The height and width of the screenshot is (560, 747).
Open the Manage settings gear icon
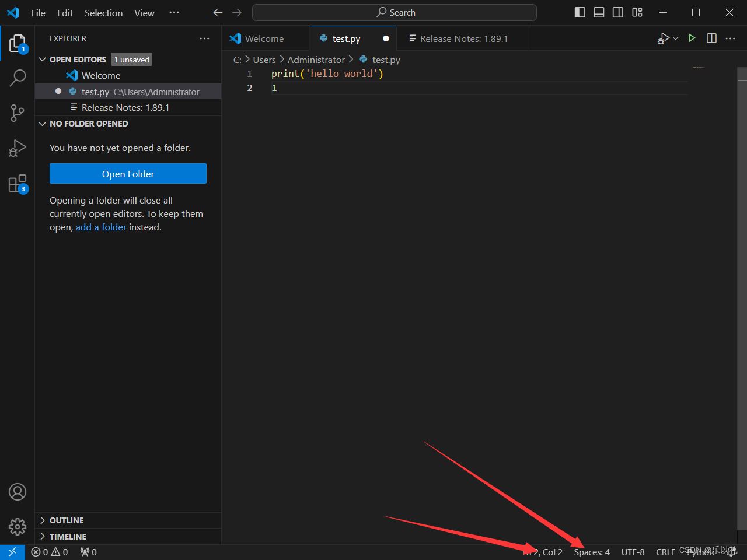point(17,526)
